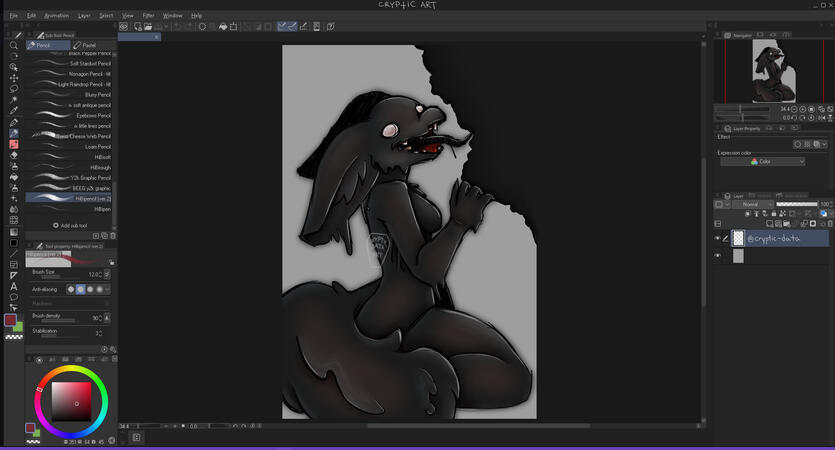Image resolution: width=835 pixels, height=450 pixels.
Task: Select the Eraser tool
Action: (13, 155)
